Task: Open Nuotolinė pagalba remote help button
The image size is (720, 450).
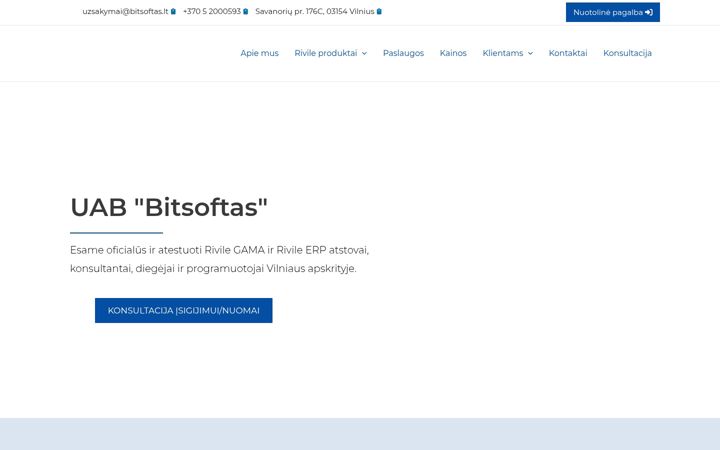Action: [613, 12]
